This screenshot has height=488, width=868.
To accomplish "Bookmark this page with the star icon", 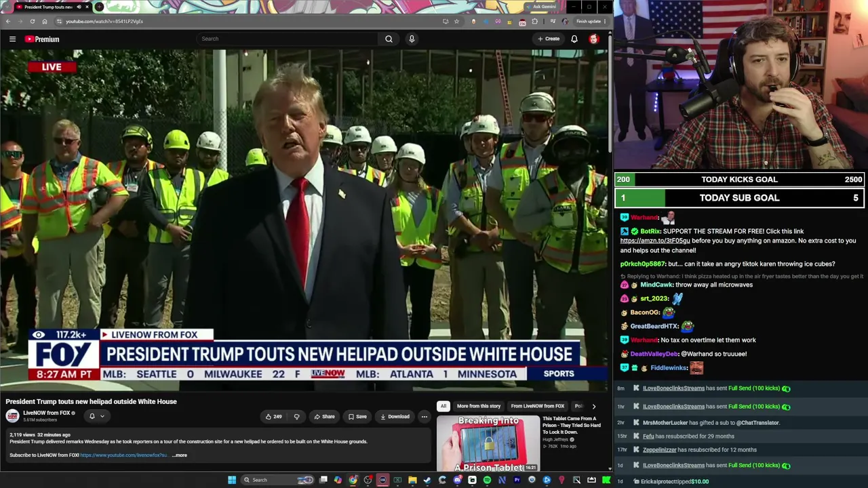I will click(x=456, y=21).
